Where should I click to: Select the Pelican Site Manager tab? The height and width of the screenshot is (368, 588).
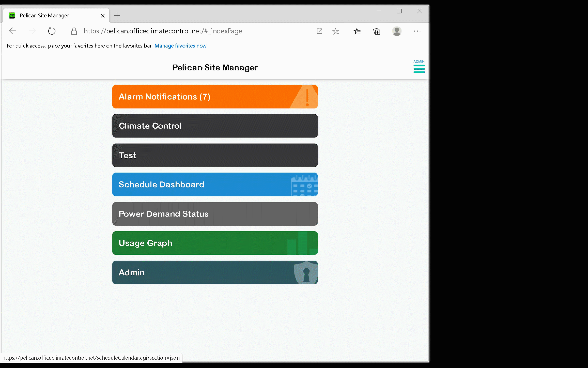56,16
